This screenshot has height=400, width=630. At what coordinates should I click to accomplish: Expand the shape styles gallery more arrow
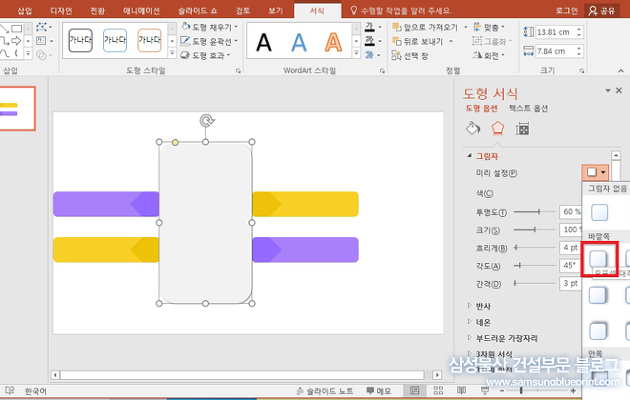coord(172,53)
